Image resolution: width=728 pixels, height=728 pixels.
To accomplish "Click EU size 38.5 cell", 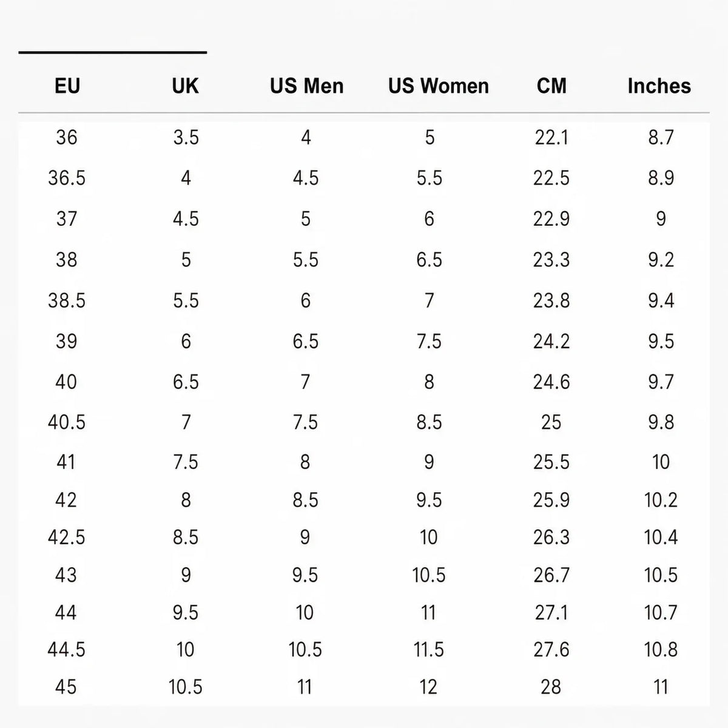I will click(67, 301).
